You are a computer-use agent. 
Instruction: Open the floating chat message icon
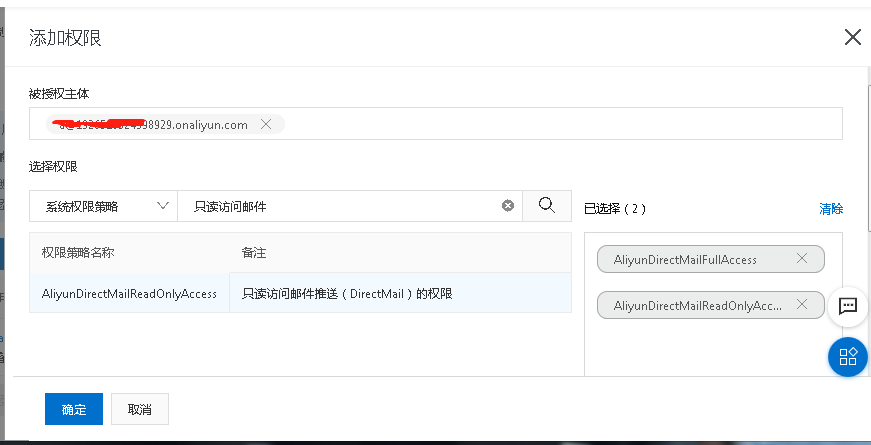(x=848, y=306)
